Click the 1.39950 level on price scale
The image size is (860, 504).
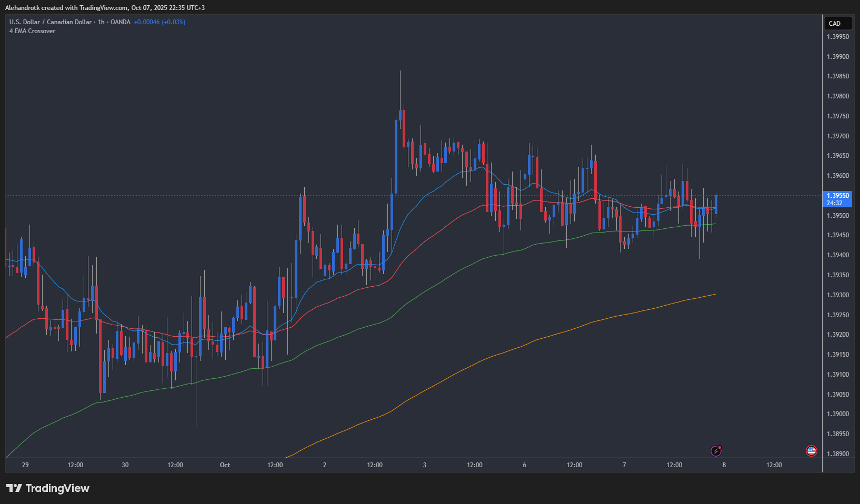pyautogui.click(x=837, y=37)
